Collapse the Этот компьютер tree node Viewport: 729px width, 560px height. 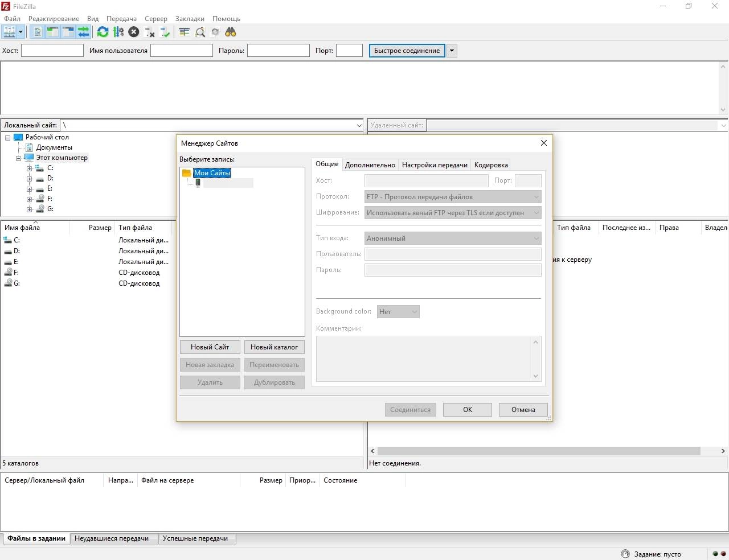(x=19, y=158)
